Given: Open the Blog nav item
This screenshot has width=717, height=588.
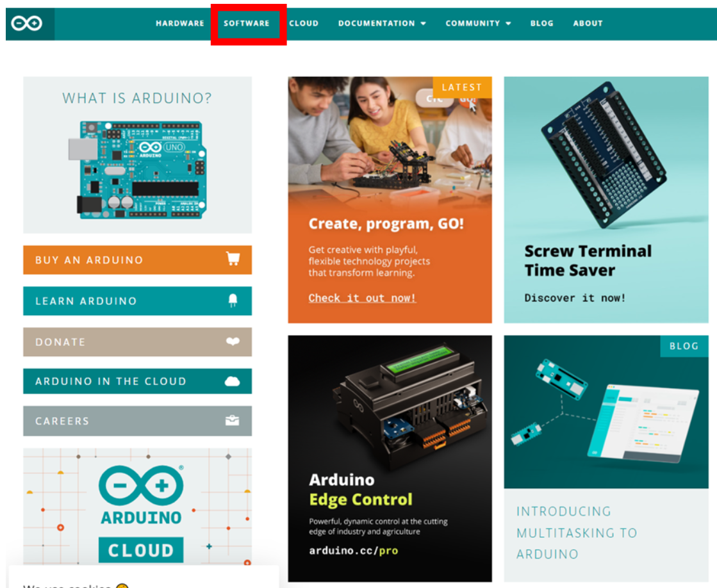Looking at the screenshot, I should tap(542, 23).
